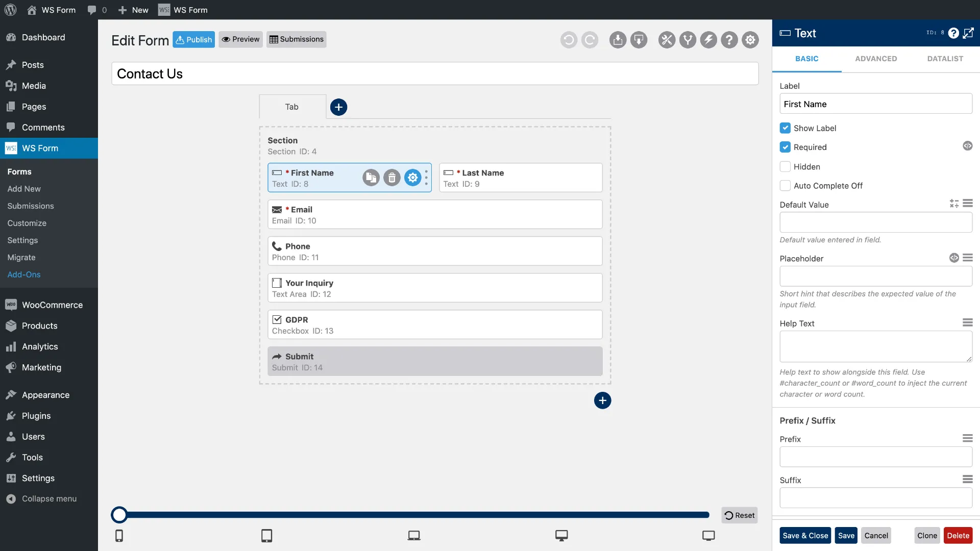Click the breakpoint slider handle
The height and width of the screenshot is (551, 980).
119,515
